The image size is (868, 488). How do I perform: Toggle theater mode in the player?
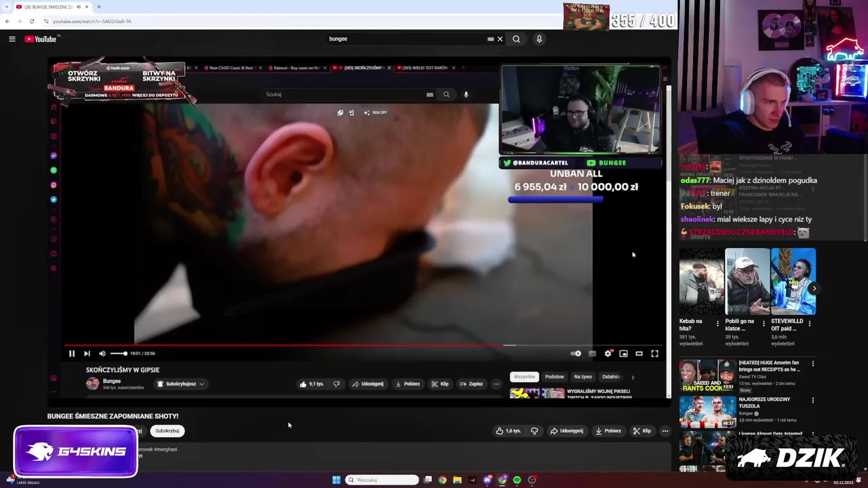pos(639,353)
